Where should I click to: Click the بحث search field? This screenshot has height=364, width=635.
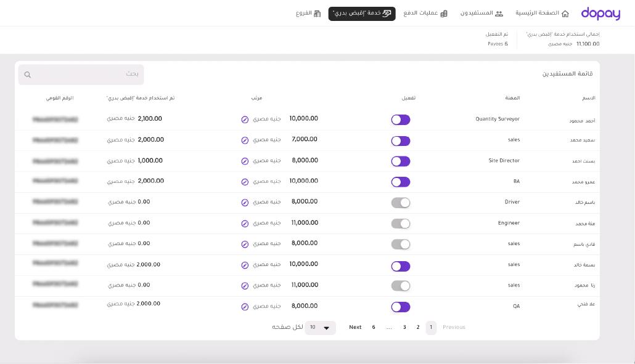86,75
